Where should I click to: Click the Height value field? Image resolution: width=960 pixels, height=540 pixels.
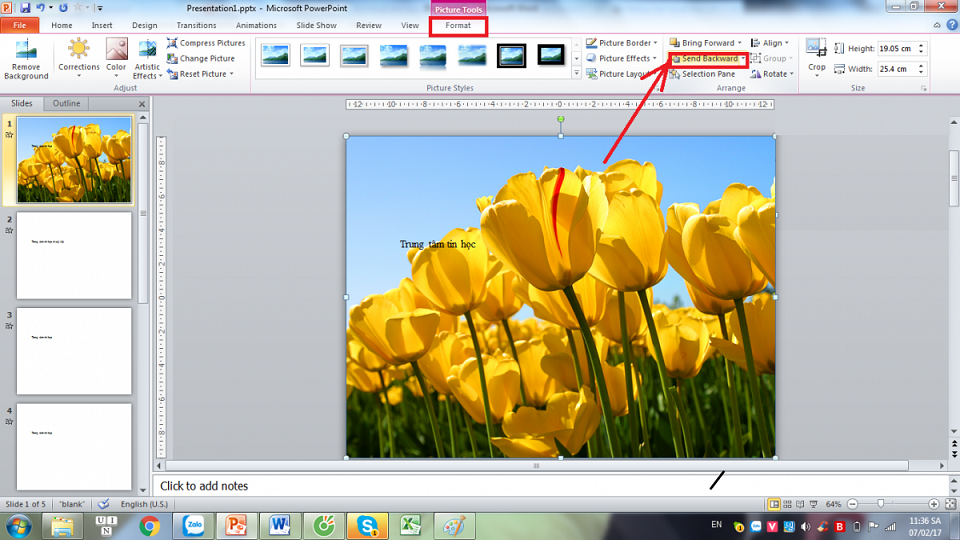coord(897,48)
